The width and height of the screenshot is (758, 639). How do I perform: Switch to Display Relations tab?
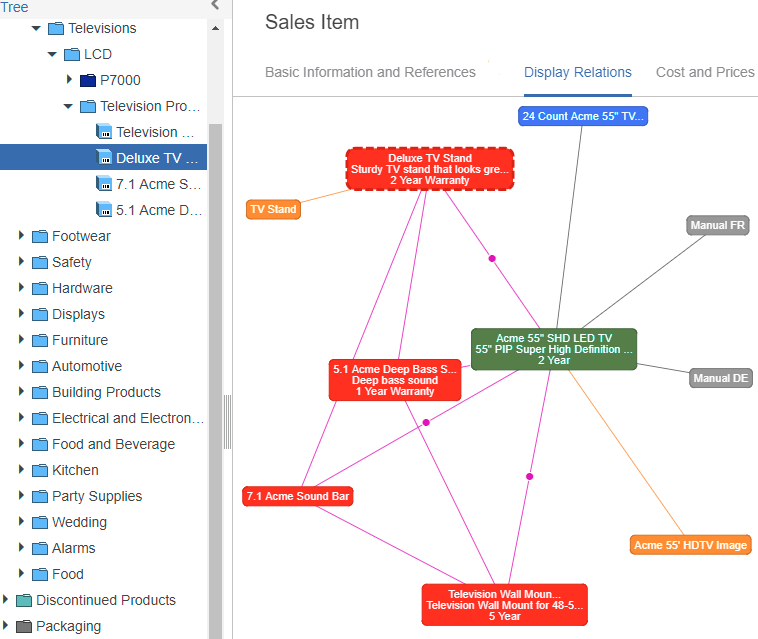(578, 73)
